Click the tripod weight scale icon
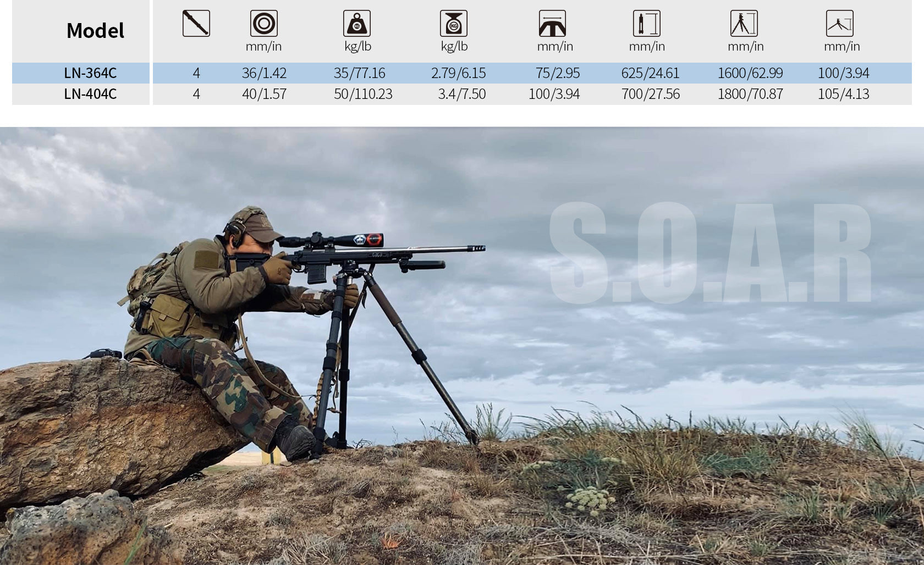 click(x=454, y=24)
